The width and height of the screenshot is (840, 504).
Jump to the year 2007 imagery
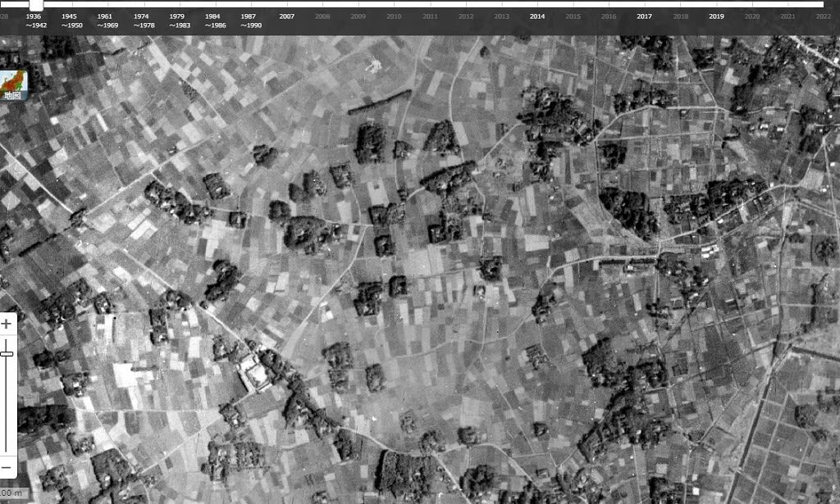click(286, 16)
